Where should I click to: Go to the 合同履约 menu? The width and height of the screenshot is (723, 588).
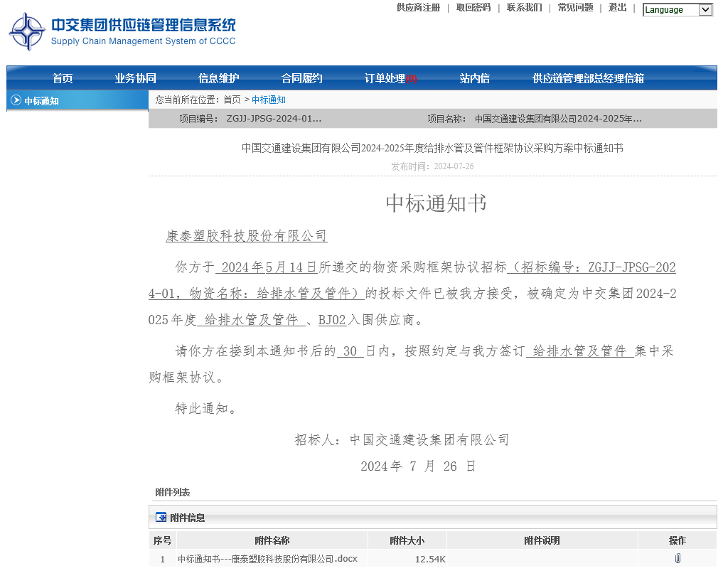(301, 78)
